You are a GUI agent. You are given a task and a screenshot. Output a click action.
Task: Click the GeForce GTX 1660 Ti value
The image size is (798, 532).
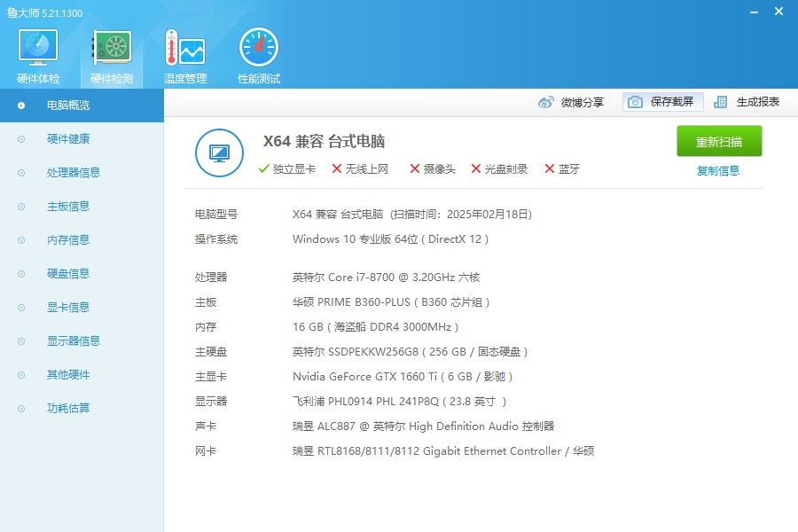(x=403, y=377)
